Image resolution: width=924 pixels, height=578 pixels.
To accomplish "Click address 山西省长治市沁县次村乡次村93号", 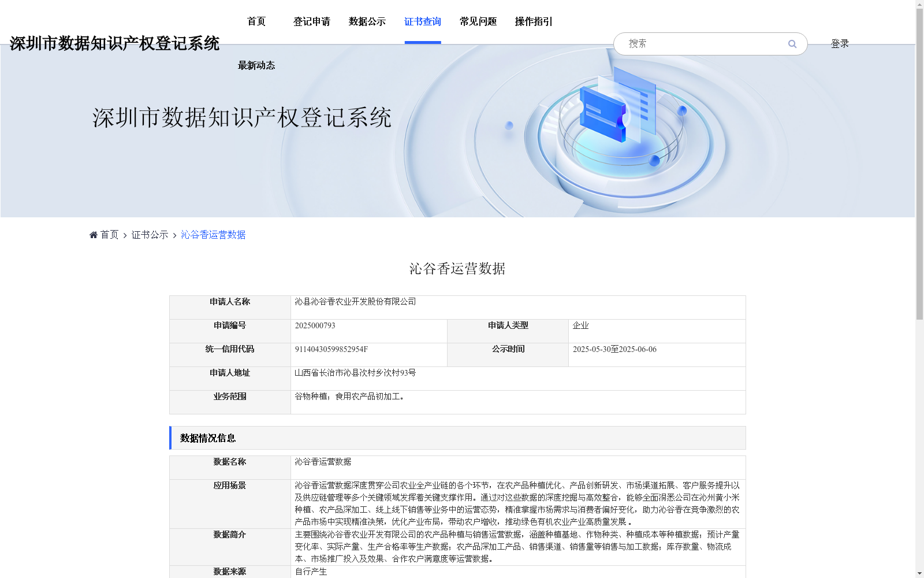I will click(x=355, y=373).
